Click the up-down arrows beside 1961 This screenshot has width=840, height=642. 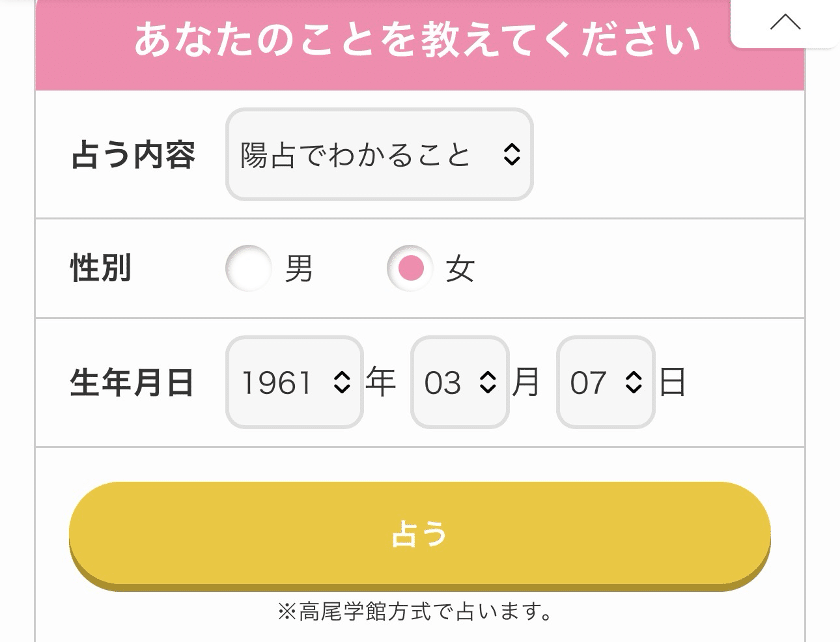click(x=343, y=383)
